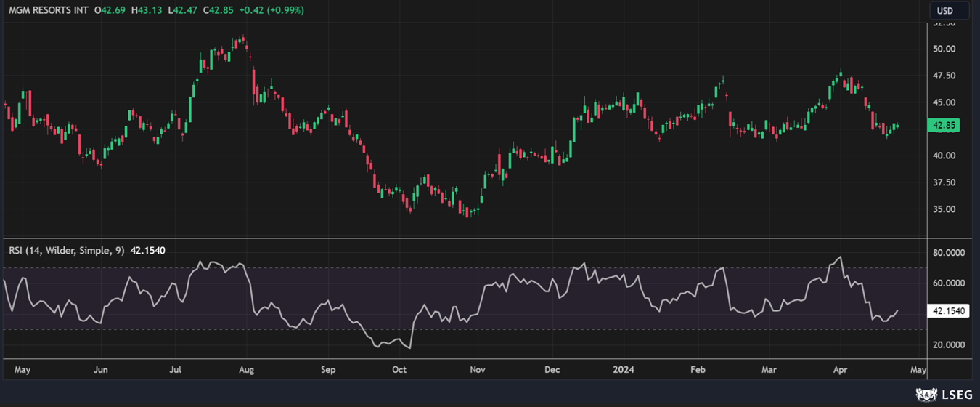This screenshot has width=980, height=407.
Task: Click the 80.0000 level on the RSI axis
Action: [x=948, y=253]
